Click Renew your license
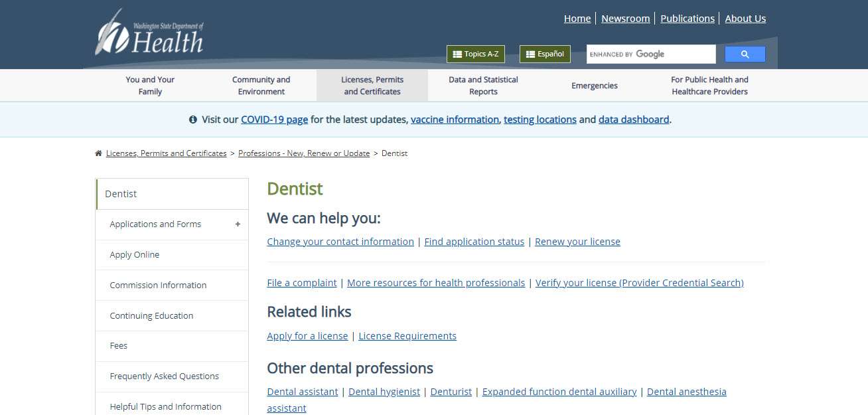 (577, 241)
